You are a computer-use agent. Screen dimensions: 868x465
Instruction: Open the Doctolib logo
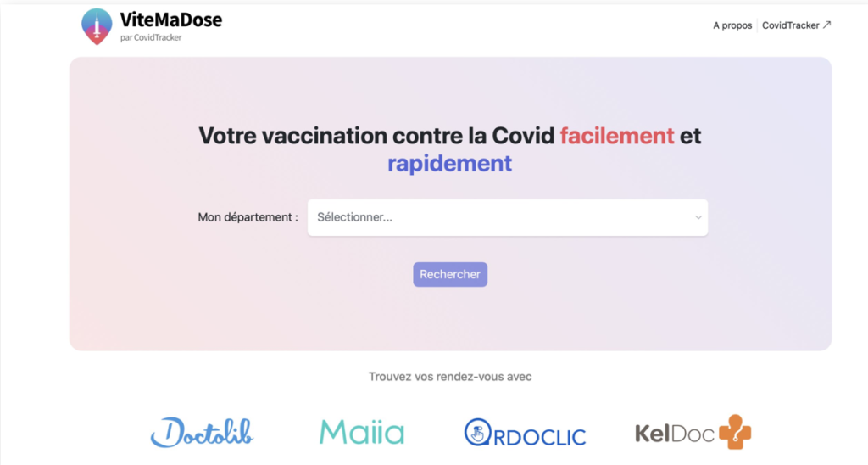click(202, 432)
